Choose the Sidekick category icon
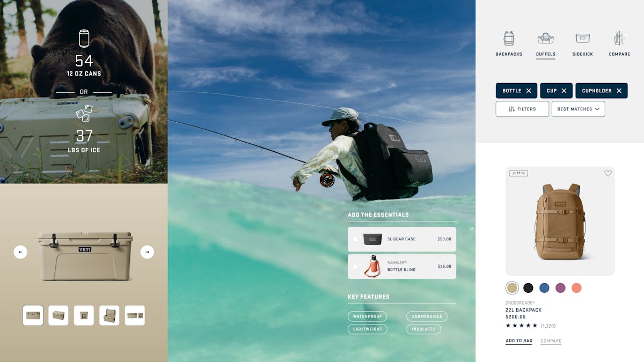This screenshot has width=644, height=362. point(582,38)
